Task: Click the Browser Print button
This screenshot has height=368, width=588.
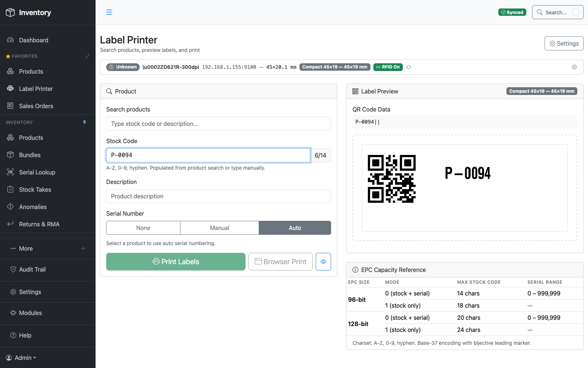Action: point(280,262)
